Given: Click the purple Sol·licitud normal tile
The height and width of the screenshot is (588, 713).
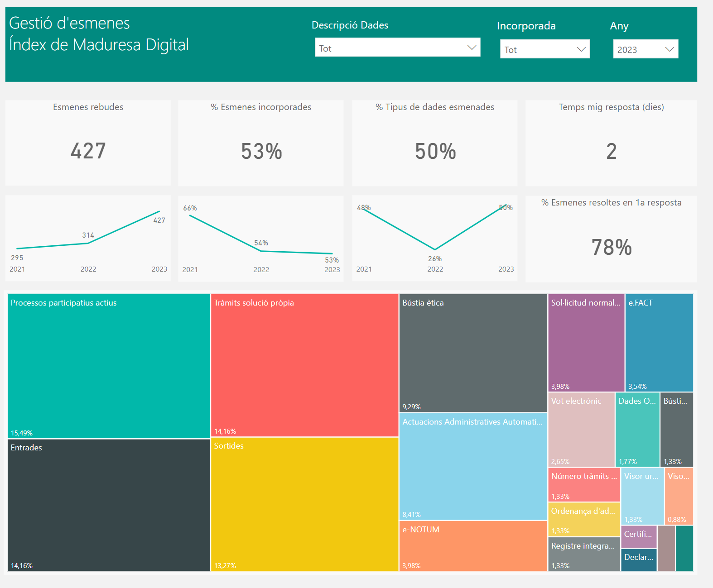Looking at the screenshot, I should click(586, 343).
